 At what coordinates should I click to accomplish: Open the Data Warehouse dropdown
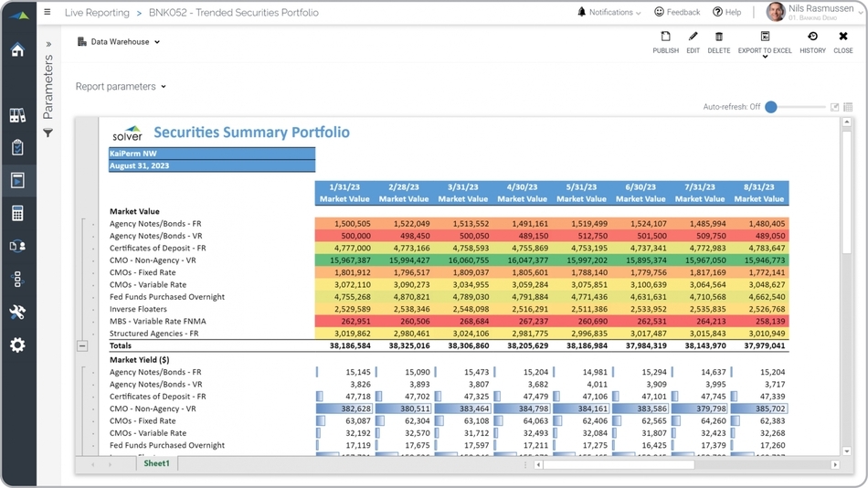click(119, 42)
